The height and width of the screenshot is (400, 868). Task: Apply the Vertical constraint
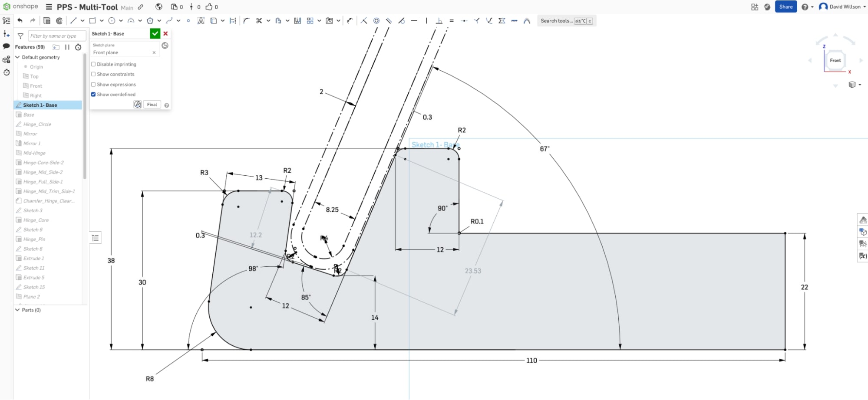[x=426, y=20]
